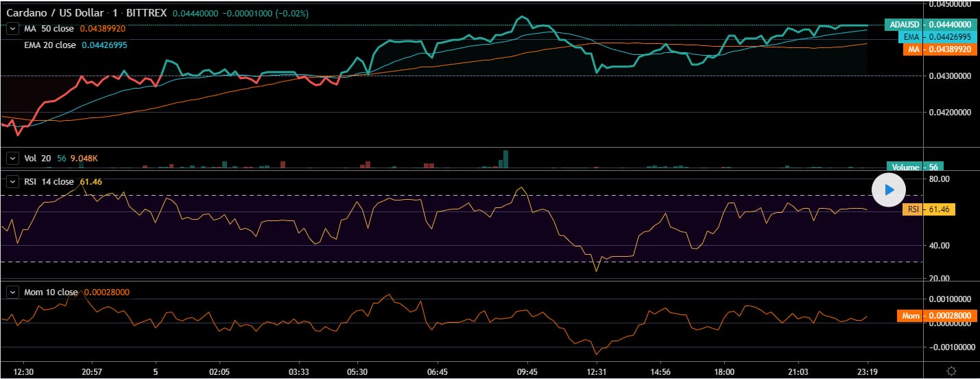The height and width of the screenshot is (379, 980).
Task: Open chart settings gear icon
Action: [951, 371]
